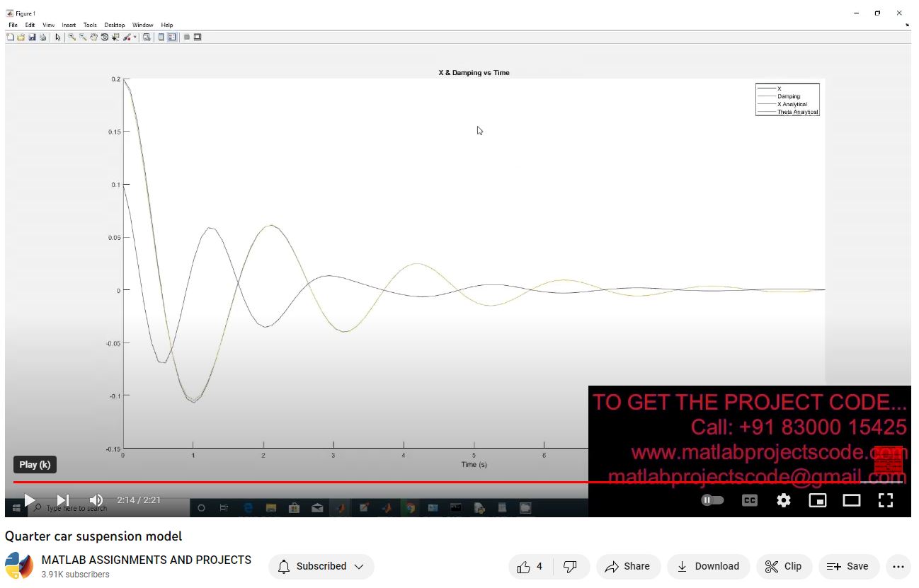Open the Insert menu
The image size is (919, 588).
coord(69,25)
